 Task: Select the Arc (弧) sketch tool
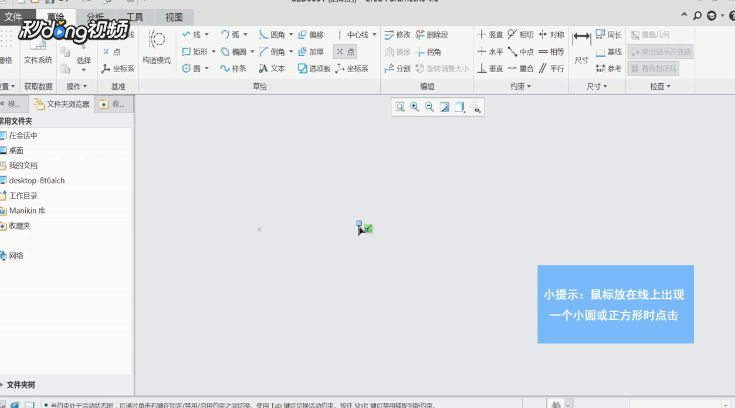point(230,34)
